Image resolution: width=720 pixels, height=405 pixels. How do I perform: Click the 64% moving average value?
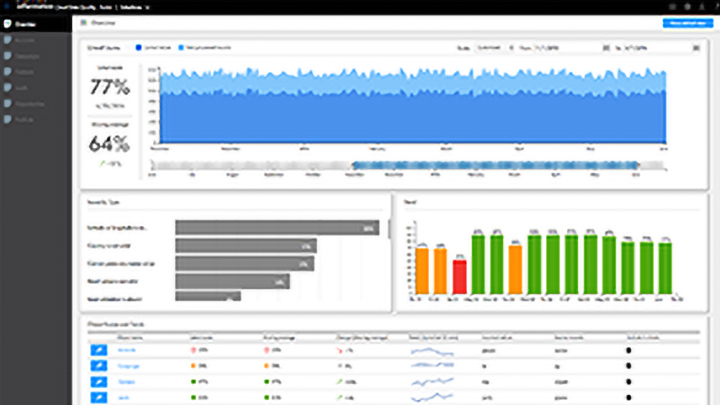pyautogui.click(x=109, y=144)
